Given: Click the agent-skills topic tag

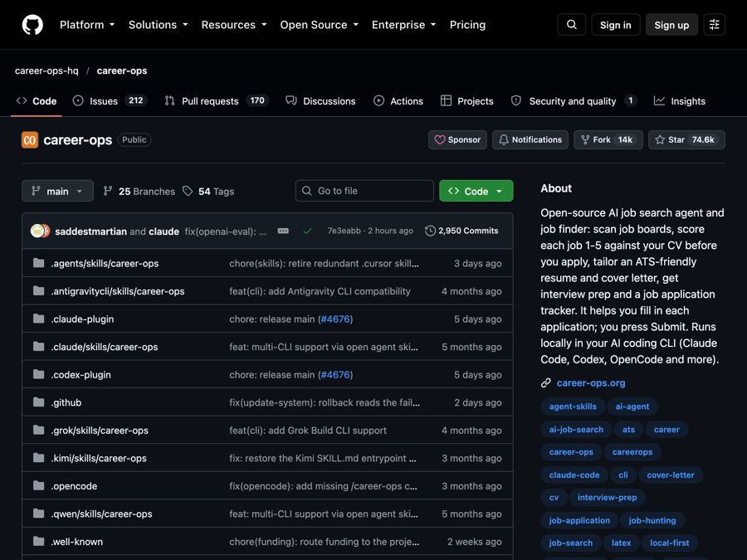Looking at the screenshot, I should click(573, 407).
